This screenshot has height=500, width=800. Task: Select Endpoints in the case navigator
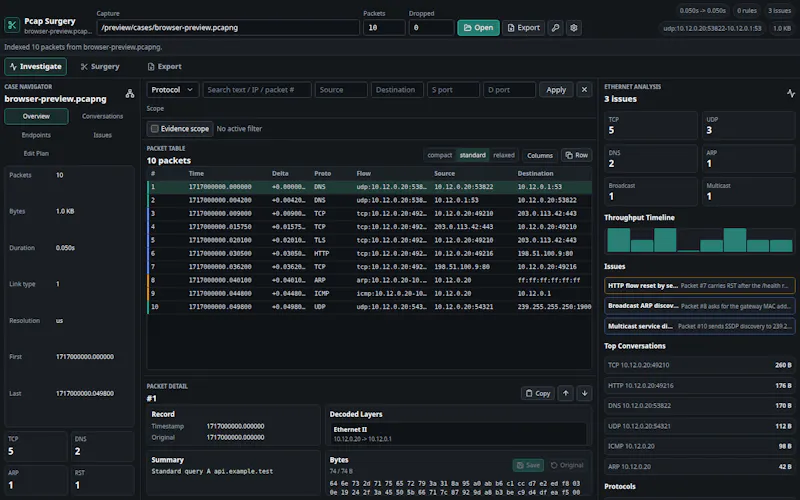click(36, 135)
